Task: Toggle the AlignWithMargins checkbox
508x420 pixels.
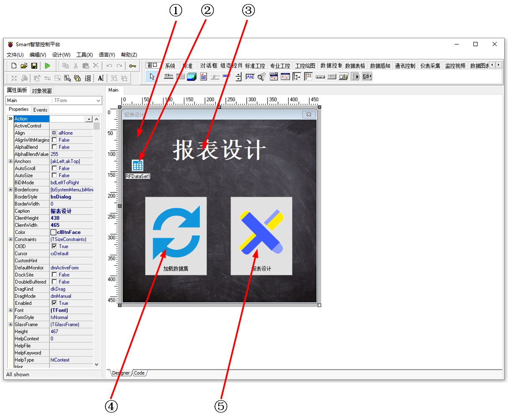Action: coord(54,140)
